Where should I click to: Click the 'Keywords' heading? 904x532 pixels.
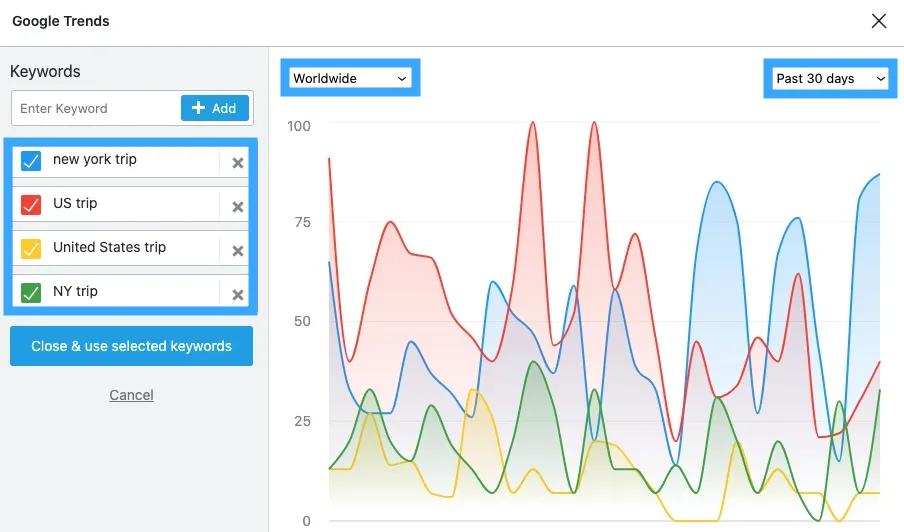pyautogui.click(x=45, y=71)
